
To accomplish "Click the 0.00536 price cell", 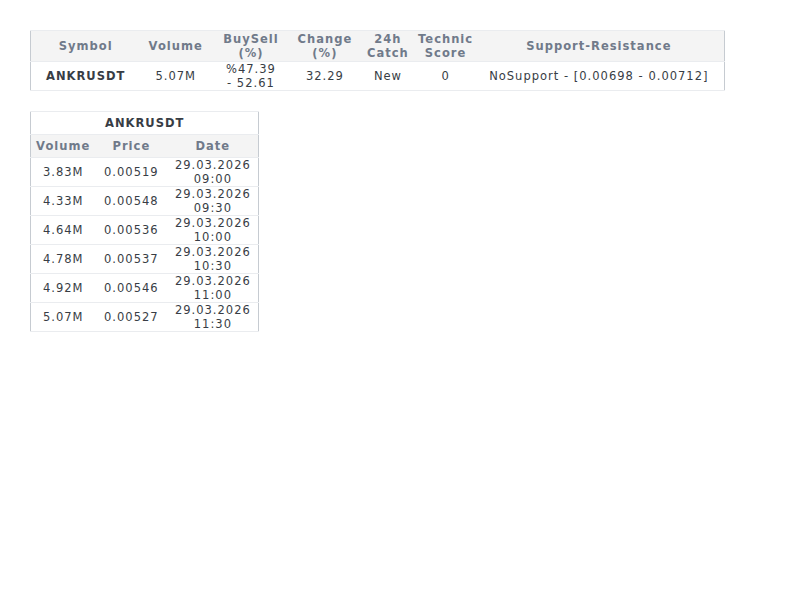I will pyautogui.click(x=131, y=230).
